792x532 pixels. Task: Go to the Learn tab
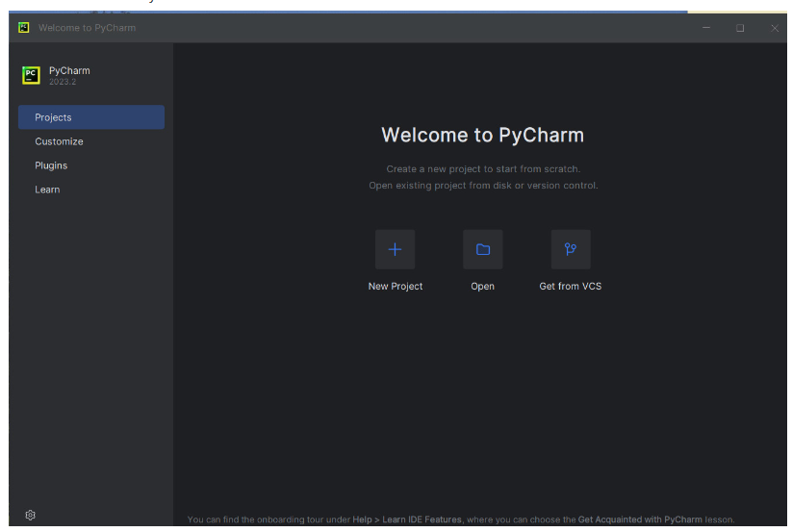pyautogui.click(x=47, y=190)
